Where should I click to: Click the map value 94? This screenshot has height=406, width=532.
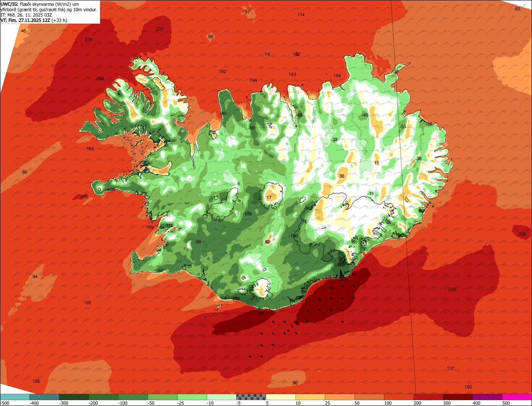[35, 276]
